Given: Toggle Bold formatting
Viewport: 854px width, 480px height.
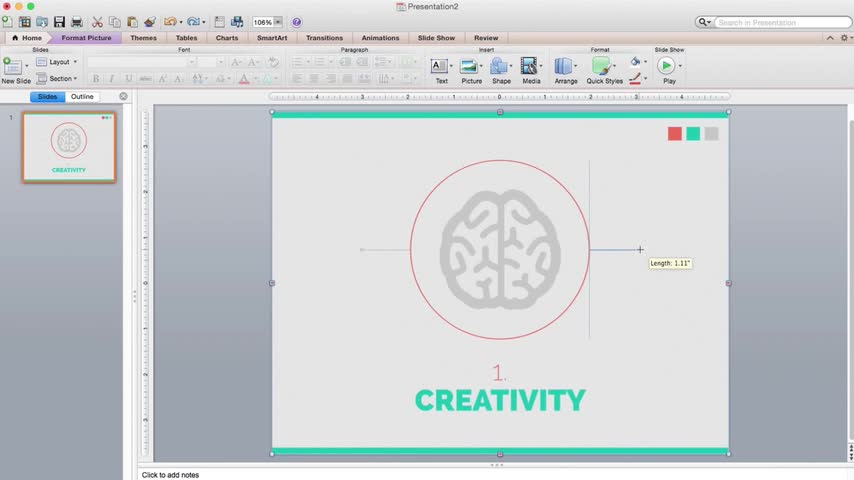Looking at the screenshot, I should click(96, 79).
